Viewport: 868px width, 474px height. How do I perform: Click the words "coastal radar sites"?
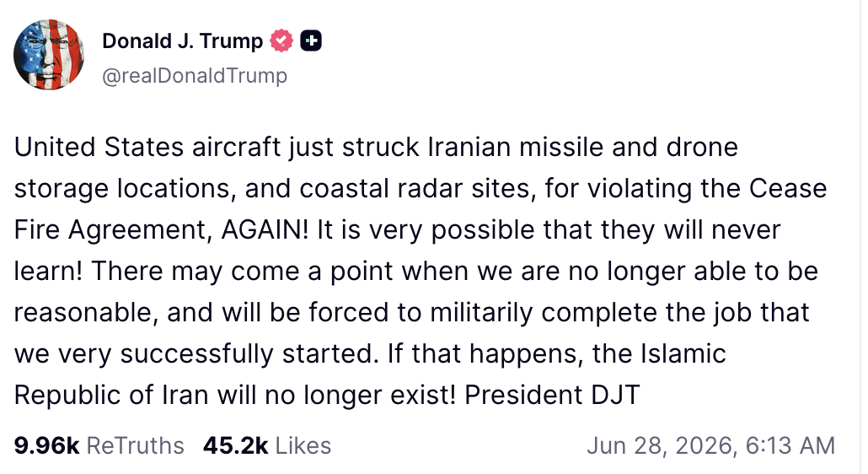(418, 188)
